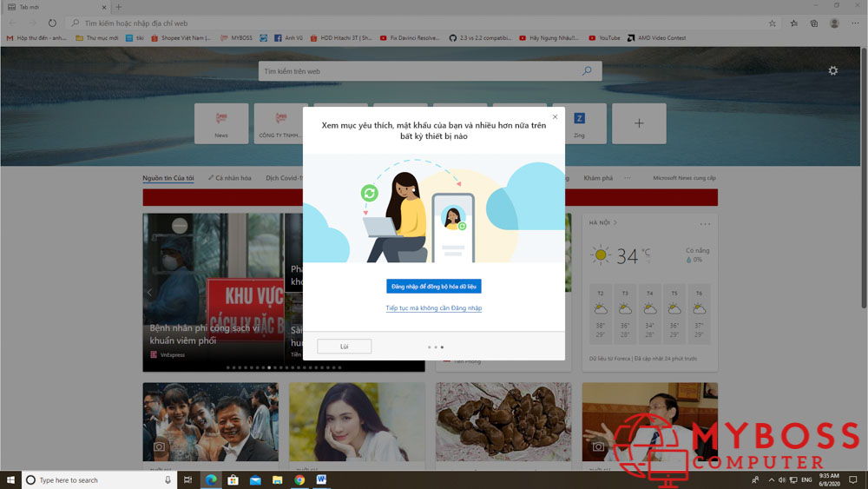This screenshot has height=489, width=868.
Task: Open the page settings gear icon
Action: 833,71
